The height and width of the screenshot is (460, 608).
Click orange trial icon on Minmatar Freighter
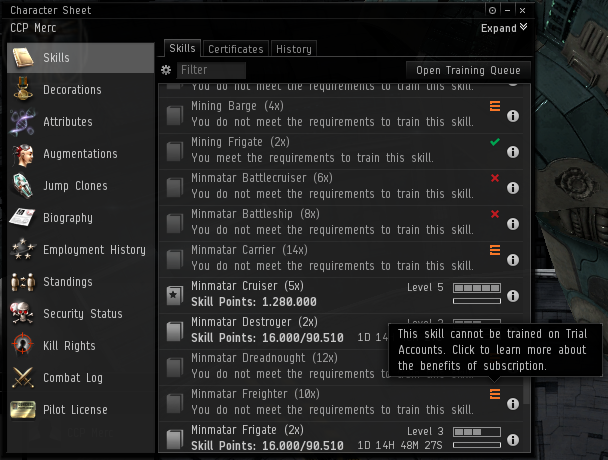pyautogui.click(x=495, y=394)
